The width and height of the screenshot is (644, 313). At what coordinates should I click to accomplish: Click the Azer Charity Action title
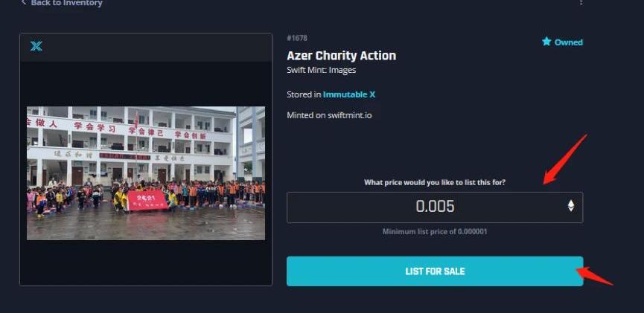341,56
